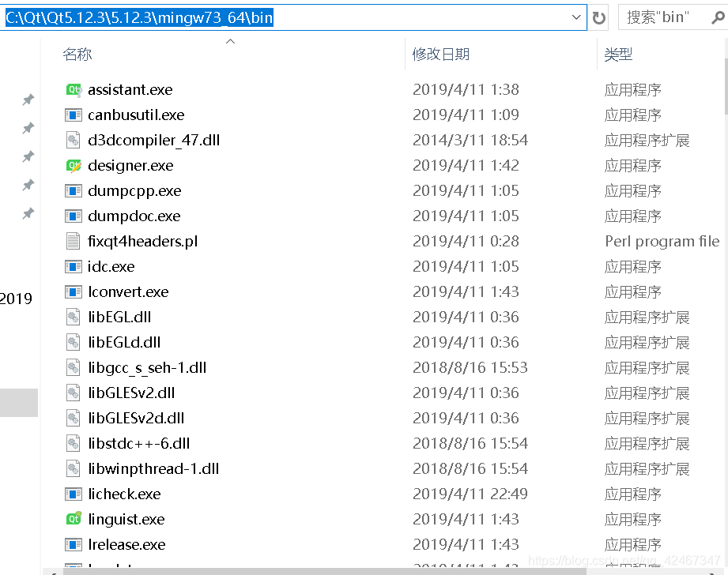The height and width of the screenshot is (575, 728).
Task: Sort files by 修改日期 column header
Action: click(x=440, y=54)
